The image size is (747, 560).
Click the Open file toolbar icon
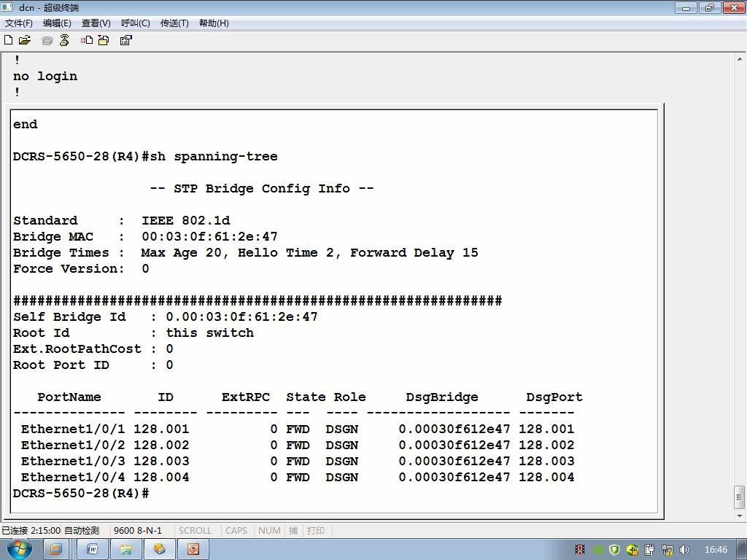[24, 40]
